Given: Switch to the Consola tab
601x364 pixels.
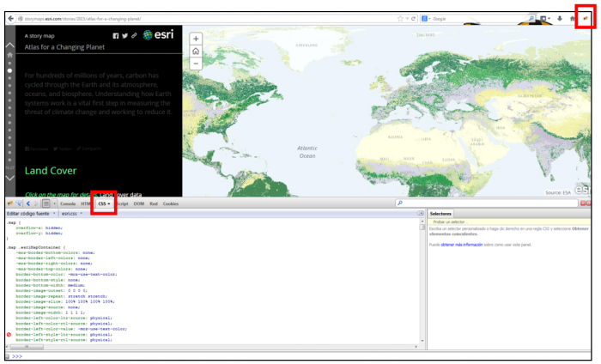Looking at the screenshot, I should (x=67, y=203).
